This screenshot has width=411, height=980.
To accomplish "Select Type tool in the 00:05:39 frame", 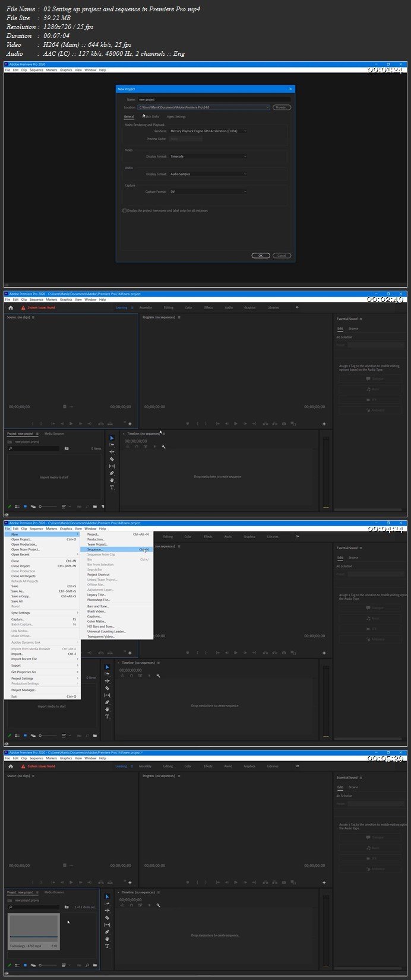I will [108, 946].
